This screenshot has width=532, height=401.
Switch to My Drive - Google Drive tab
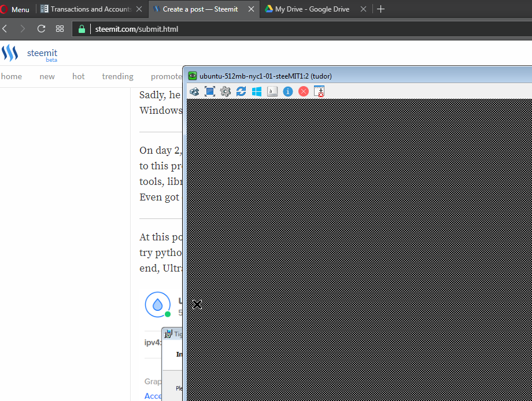312,9
